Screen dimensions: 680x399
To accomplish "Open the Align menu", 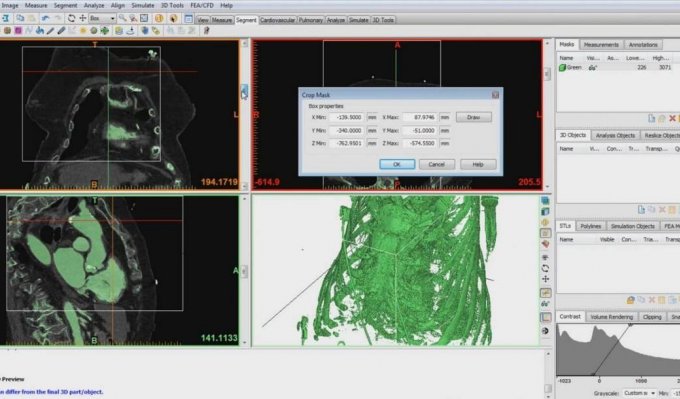I will click(118, 6).
